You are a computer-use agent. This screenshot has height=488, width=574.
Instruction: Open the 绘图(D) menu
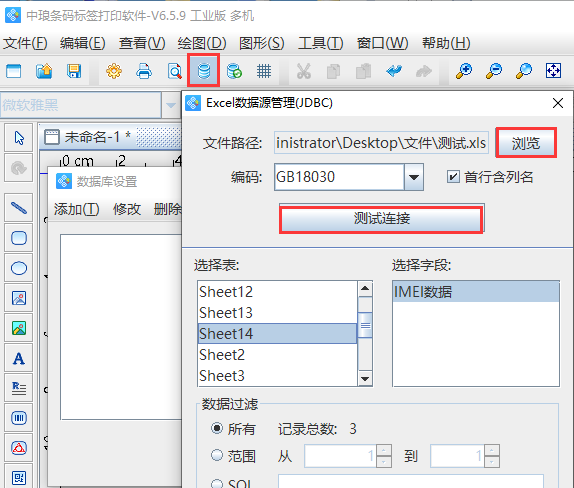click(202, 43)
